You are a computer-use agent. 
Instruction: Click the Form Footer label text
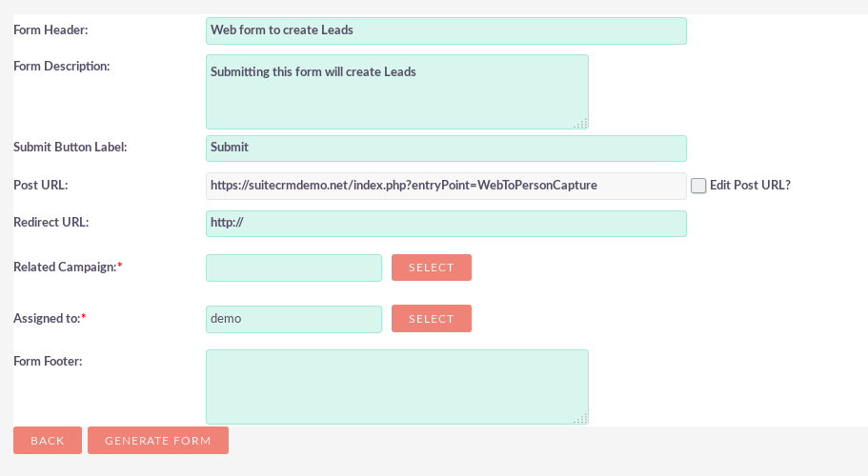(48, 360)
